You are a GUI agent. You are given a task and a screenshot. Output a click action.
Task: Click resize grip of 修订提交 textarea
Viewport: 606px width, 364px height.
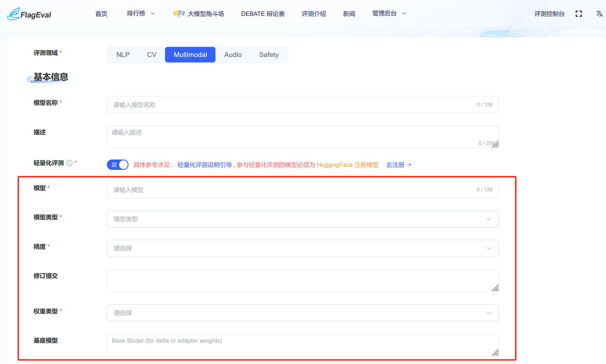(x=495, y=287)
